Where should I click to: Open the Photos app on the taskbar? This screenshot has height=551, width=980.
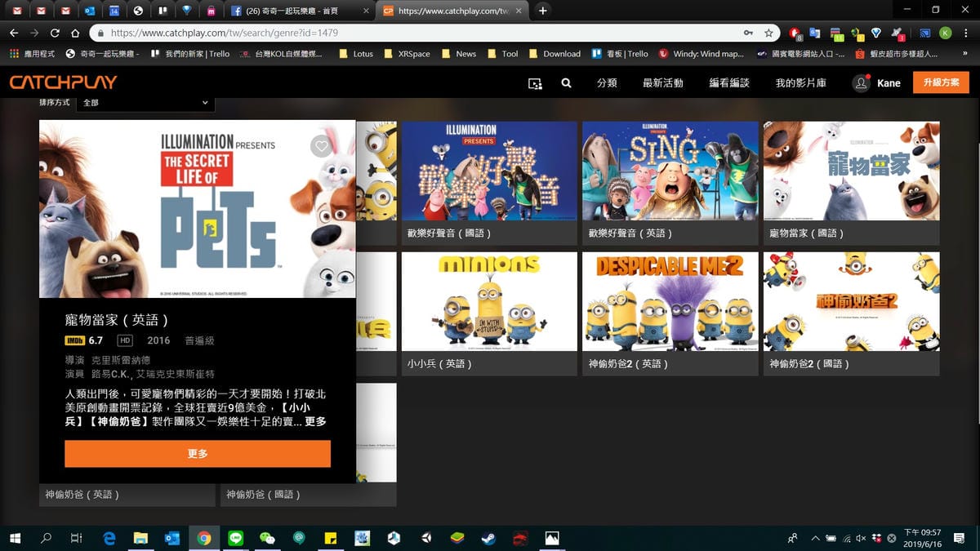tap(552, 539)
